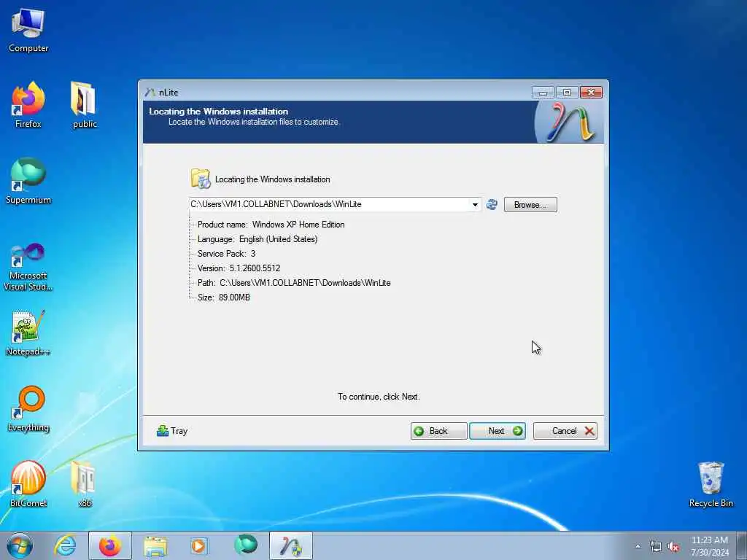Go Back to previous nLite step
The height and width of the screenshot is (560, 747).
(x=438, y=431)
